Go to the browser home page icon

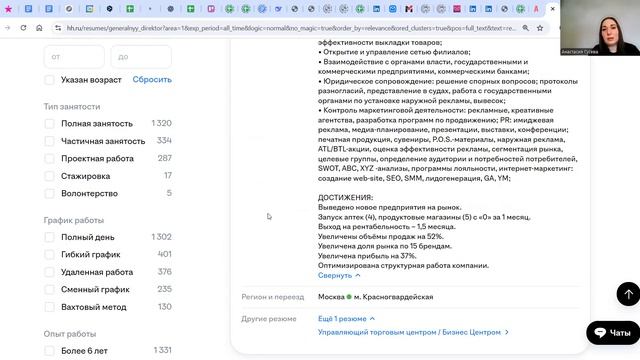coord(39,28)
